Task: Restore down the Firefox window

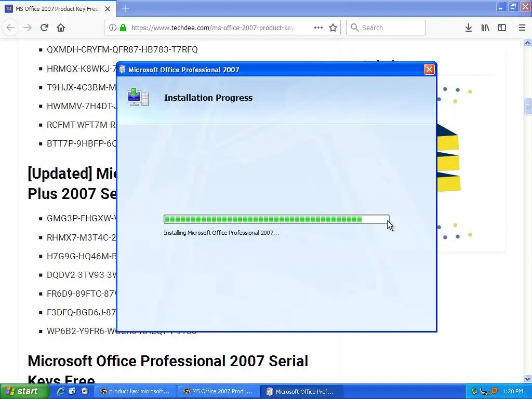Action: pyautogui.click(x=513, y=7)
